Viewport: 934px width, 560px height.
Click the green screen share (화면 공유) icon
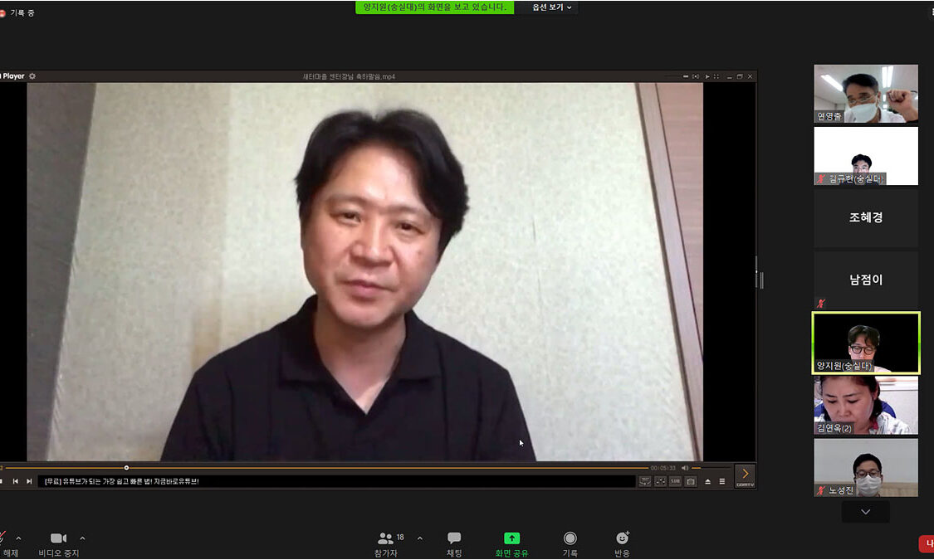(511, 538)
